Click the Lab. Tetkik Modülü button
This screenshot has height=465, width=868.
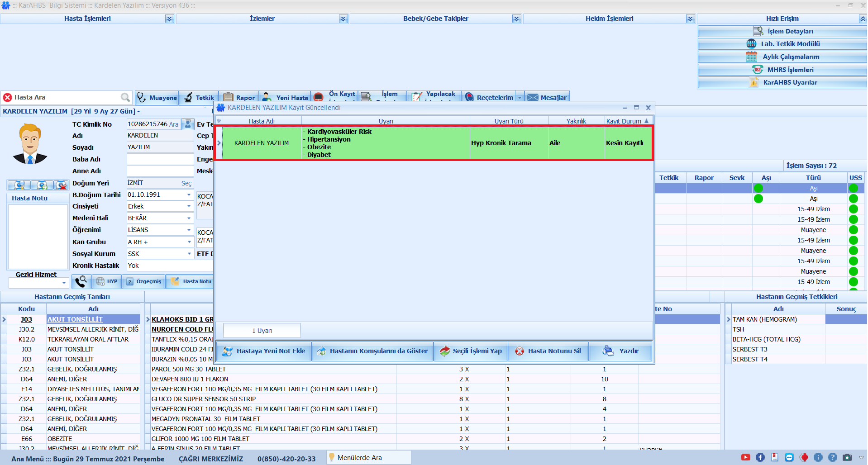coord(782,44)
